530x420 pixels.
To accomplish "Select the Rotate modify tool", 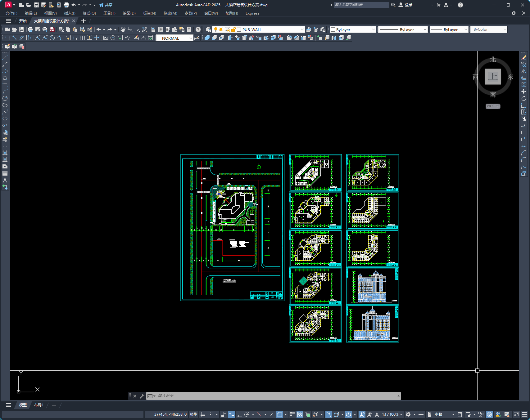I will click(x=524, y=98).
